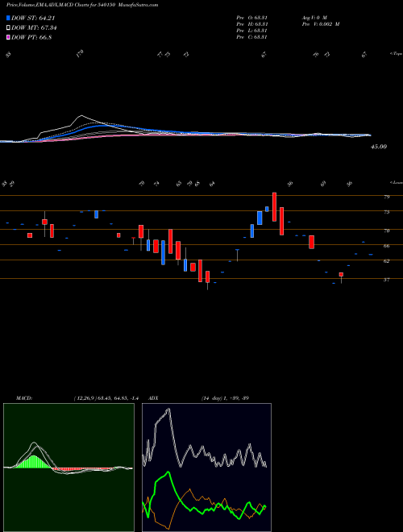403x532 pixels.
Task: Click the white DOW MT legend swatch
Action: (8, 28)
